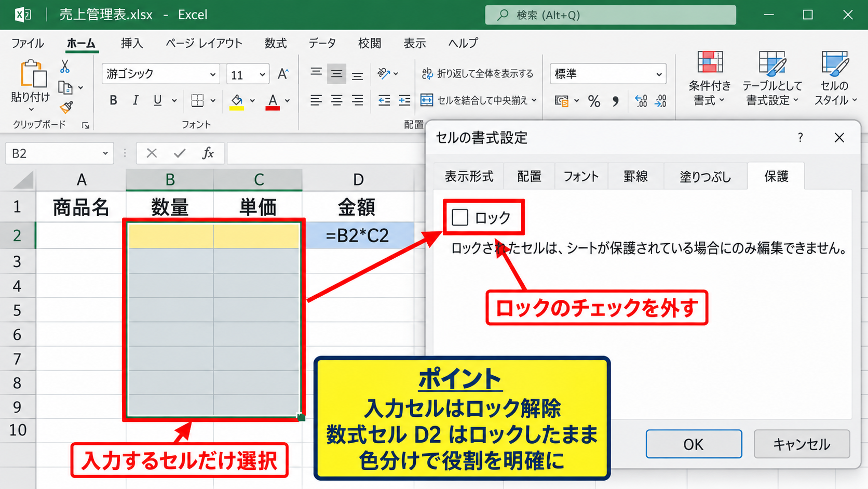
Task: Switch to 罫線 tab in dialog
Action: [636, 176]
